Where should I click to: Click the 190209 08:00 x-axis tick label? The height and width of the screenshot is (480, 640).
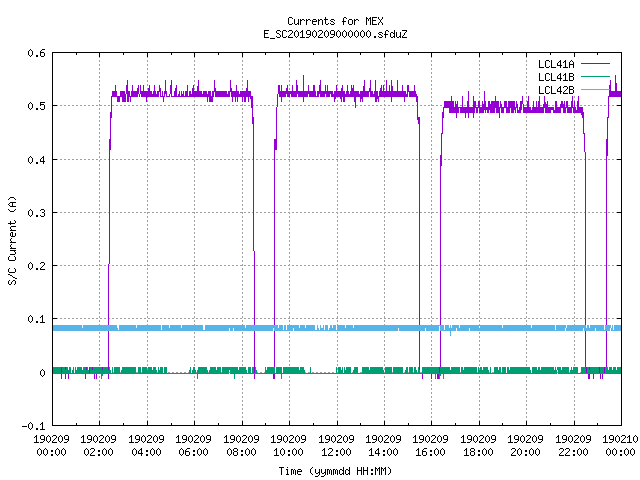coord(242,446)
